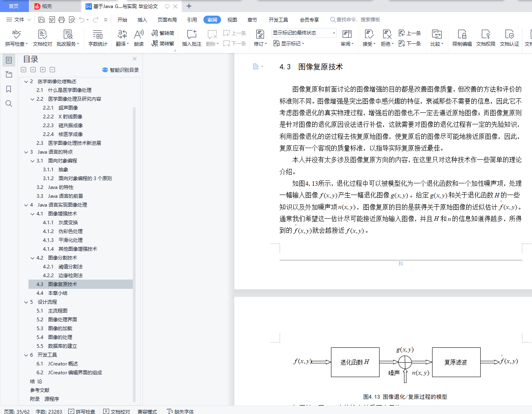Screen dimensions: 532x414
Task: Close the 目录 navigation pane
Action: pyautogui.click(x=135, y=59)
